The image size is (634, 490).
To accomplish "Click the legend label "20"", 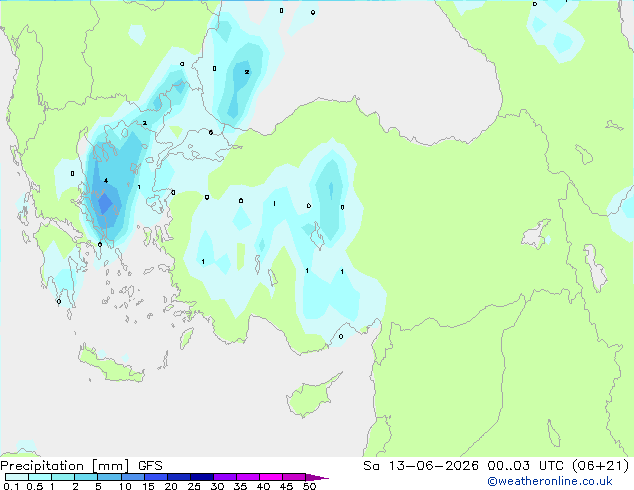I will (x=171, y=486).
